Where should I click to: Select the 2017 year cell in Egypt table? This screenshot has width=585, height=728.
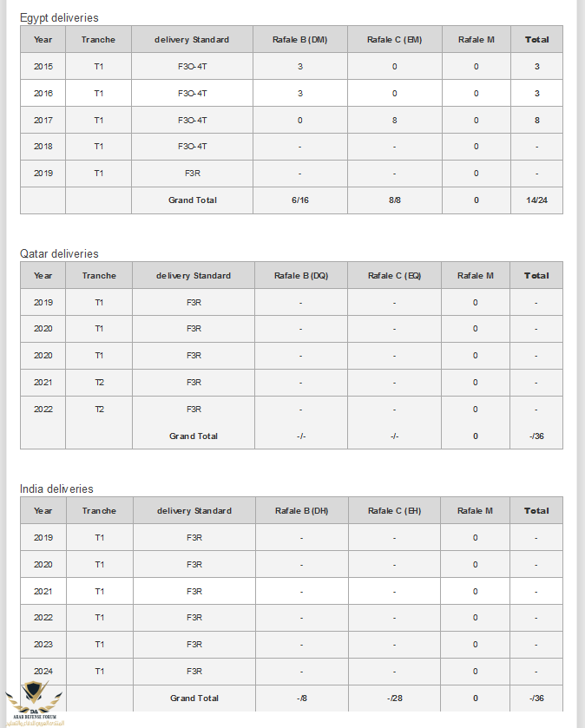coord(43,120)
